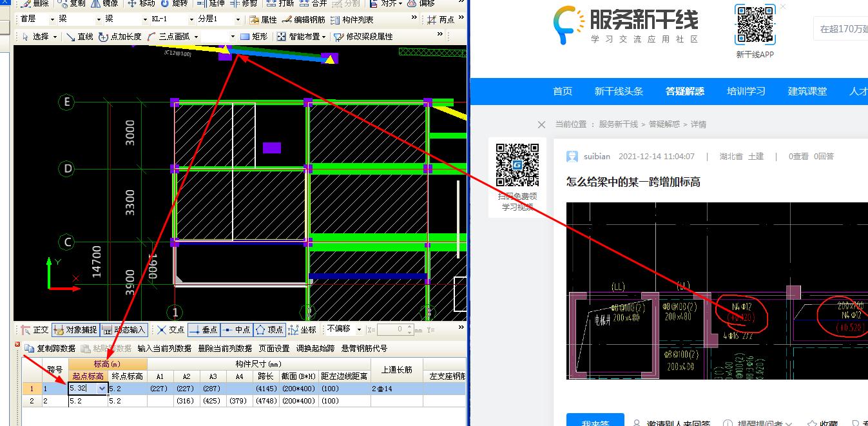Screen dimensions: 868x426
Task: Toggle 对象捕捉 (object snap)
Action: (x=75, y=329)
